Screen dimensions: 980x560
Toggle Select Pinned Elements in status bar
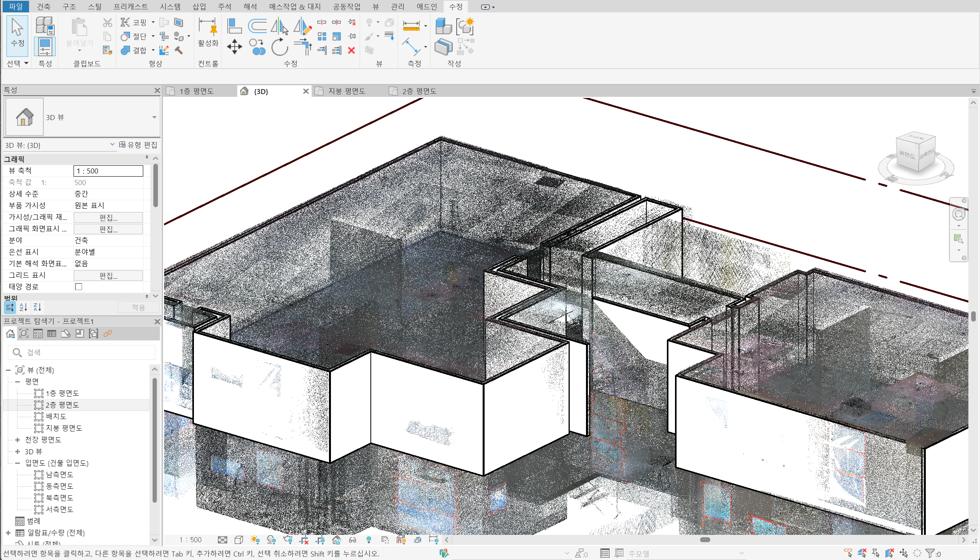(875, 553)
